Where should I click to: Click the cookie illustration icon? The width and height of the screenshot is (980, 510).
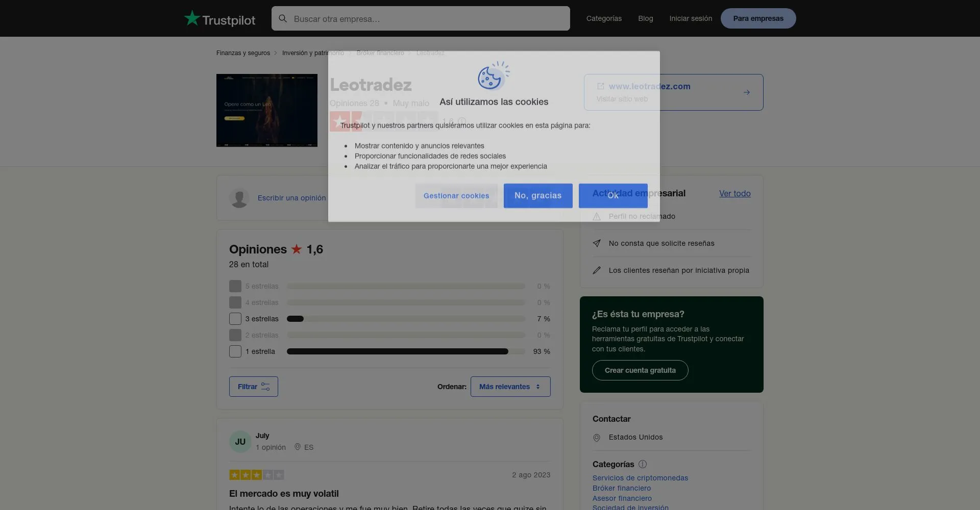(x=494, y=75)
